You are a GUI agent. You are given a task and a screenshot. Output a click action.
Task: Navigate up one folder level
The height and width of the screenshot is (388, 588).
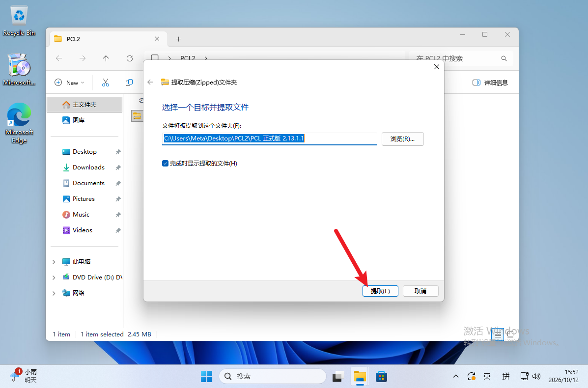tap(106, 58)
